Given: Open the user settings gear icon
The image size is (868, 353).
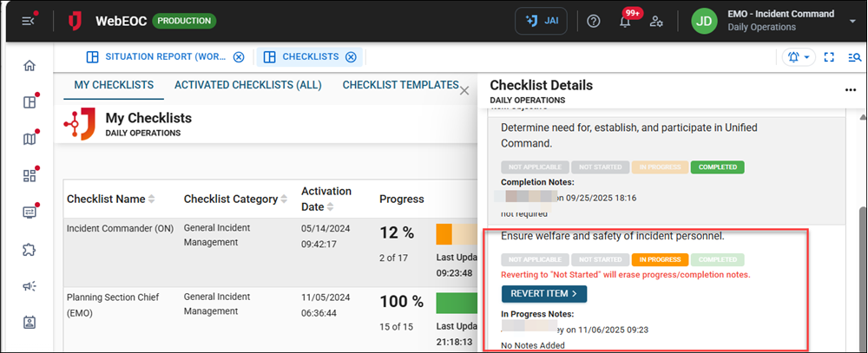Looking at the screenshot, I should tap(657, 21).
